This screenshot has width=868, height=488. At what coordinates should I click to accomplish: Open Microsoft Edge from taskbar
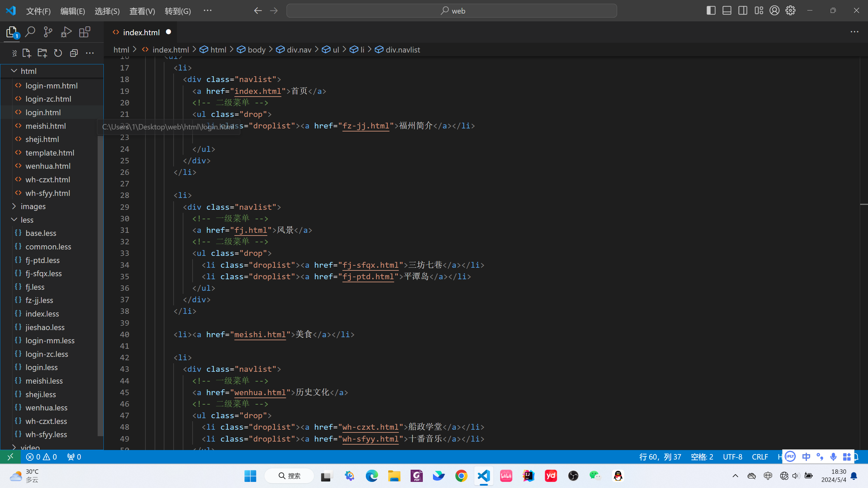coord(372,476)
